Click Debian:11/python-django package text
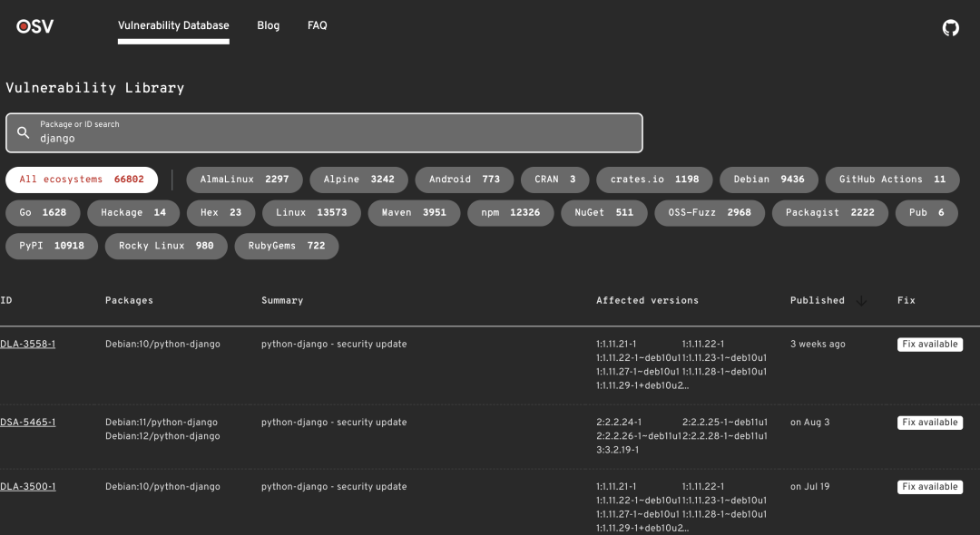Viewport: 980px width, 535px height. [162, 422]
